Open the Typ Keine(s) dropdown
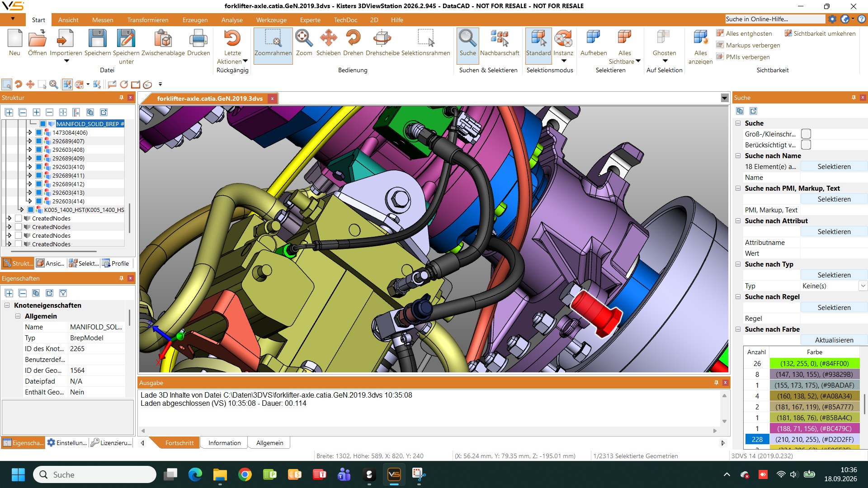868x488 pixels. coord(863,286)
